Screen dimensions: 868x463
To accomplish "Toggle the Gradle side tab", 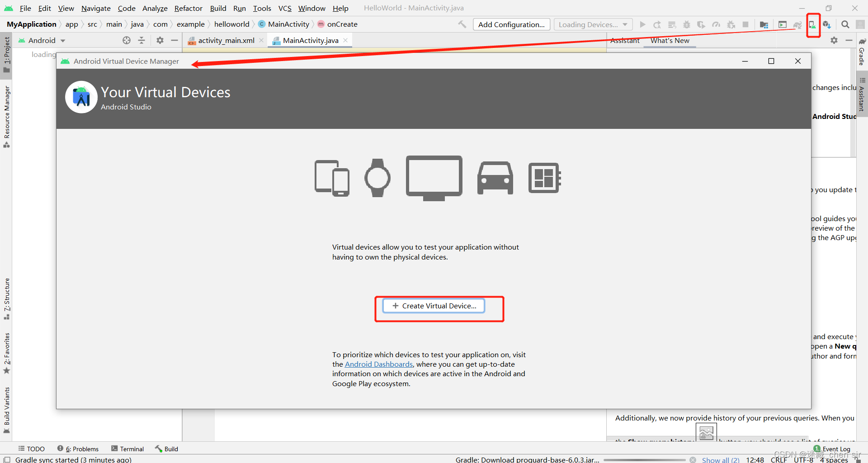I will point(862,52).
